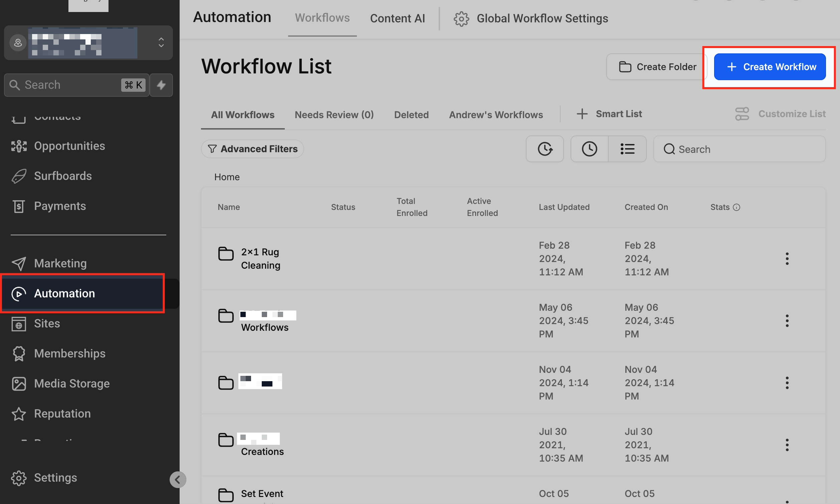Click the Create Folder button
Viewport: 840px width, 504px height.
point(657,67)
